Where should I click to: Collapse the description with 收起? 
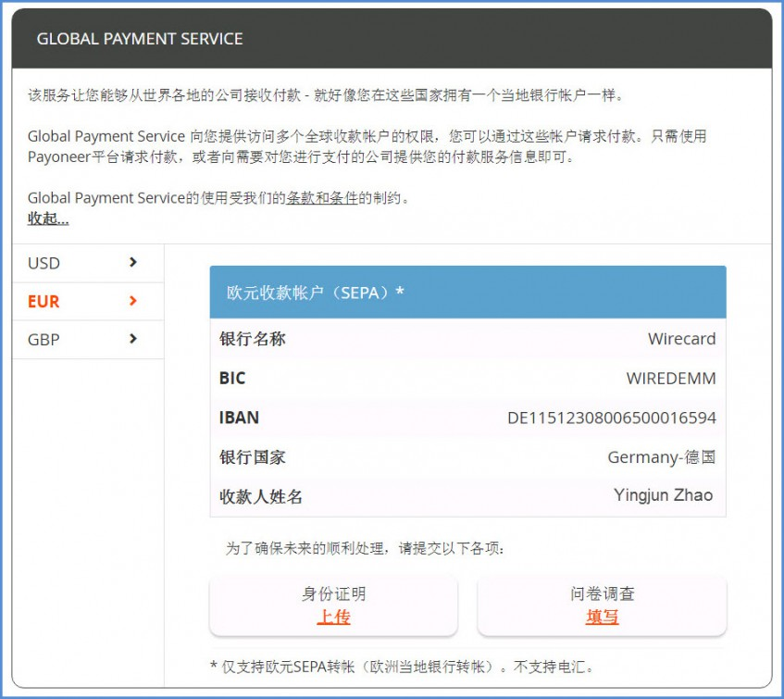48,218
